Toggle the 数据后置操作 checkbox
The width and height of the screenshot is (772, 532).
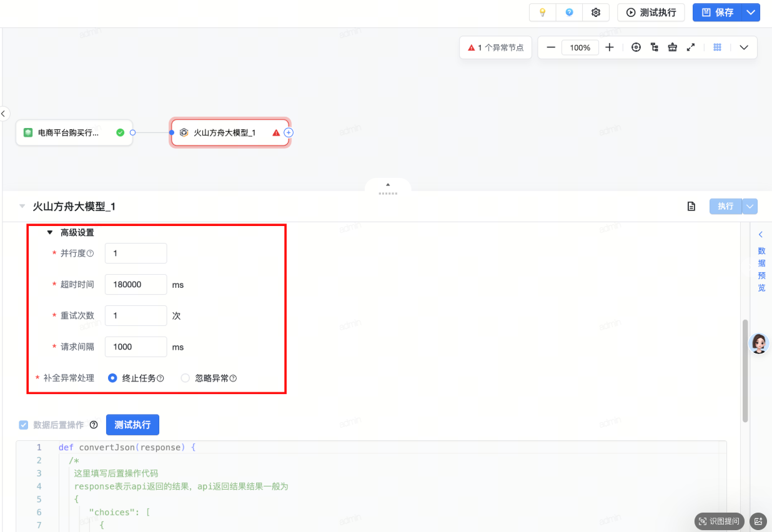[24, 425]
